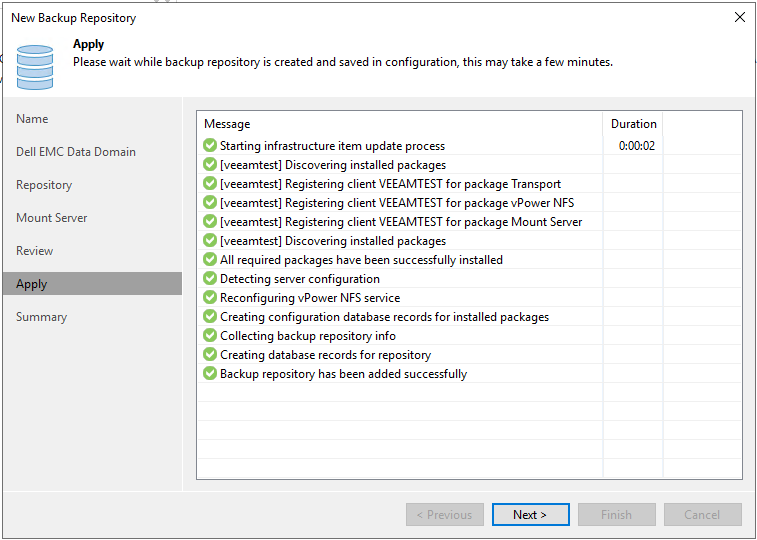757x540 pixels.
Task: Select the Registering client for Mount Server row
Action: (400, 222)
